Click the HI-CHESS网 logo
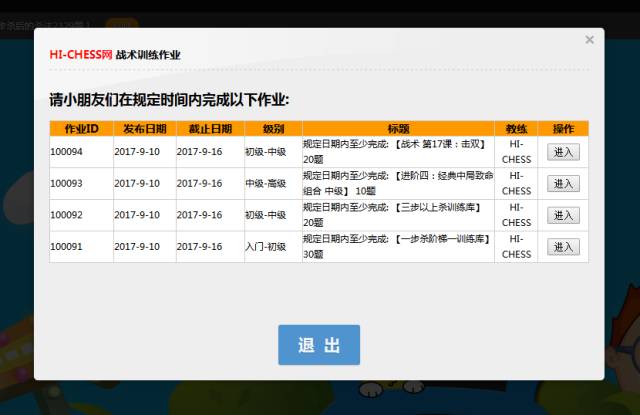The height and width of the screenshot is (415, 640). [x=81, y=55]
